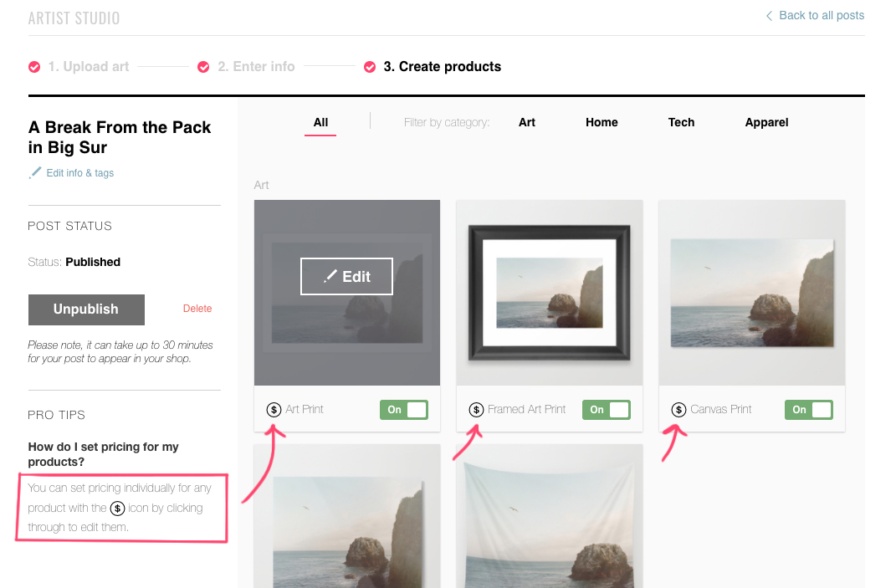Click the back chevron icon before Back to all posts
This screenshot has height=588, width=896.
(x=769, y=15)
